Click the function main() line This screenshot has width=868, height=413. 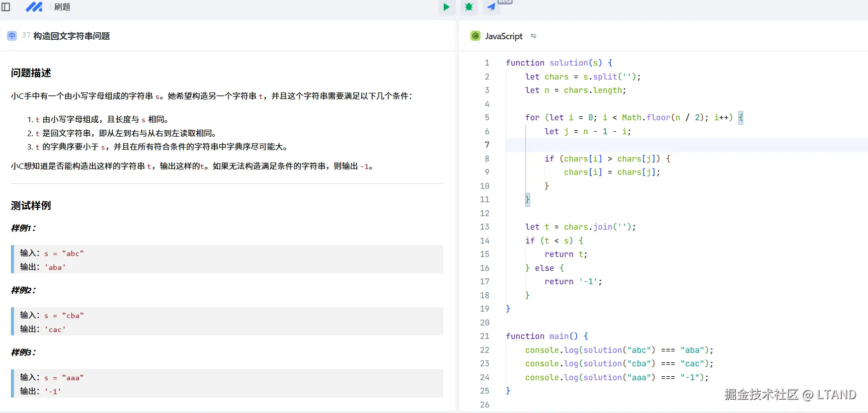coord(547,336)
